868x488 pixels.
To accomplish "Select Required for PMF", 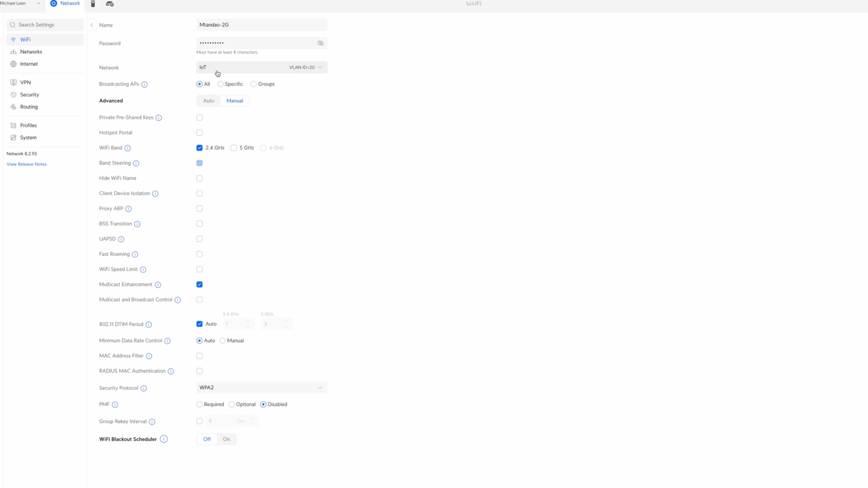I will pos(199,404).
